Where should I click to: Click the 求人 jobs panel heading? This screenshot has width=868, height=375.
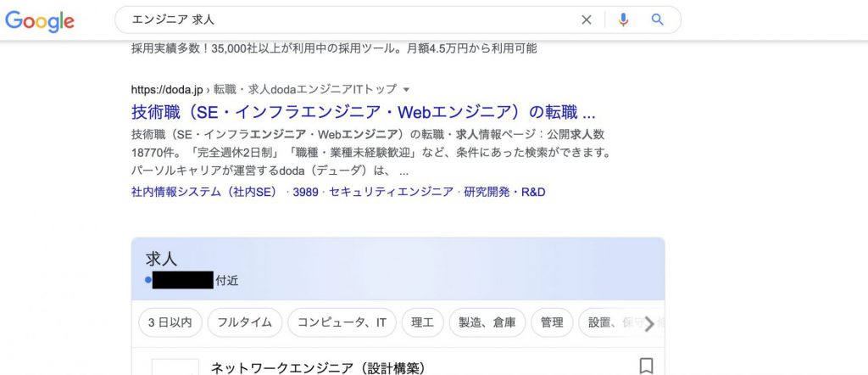tap(161, 260)
